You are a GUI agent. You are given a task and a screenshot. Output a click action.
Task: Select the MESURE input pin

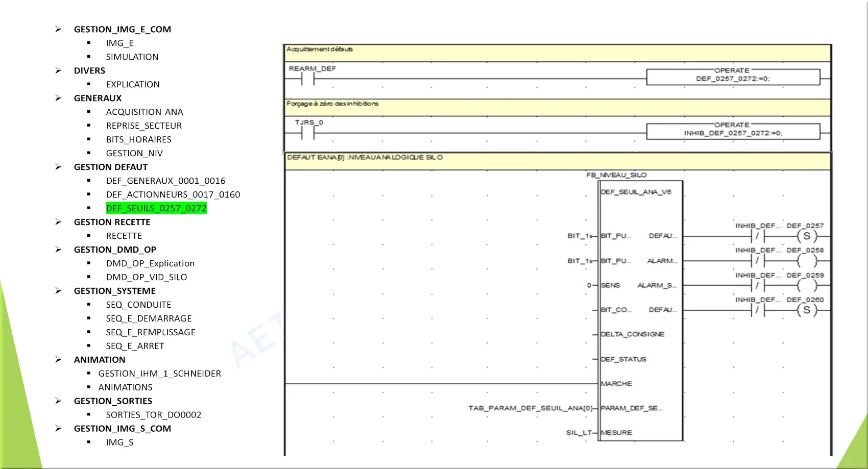point(616,433)
